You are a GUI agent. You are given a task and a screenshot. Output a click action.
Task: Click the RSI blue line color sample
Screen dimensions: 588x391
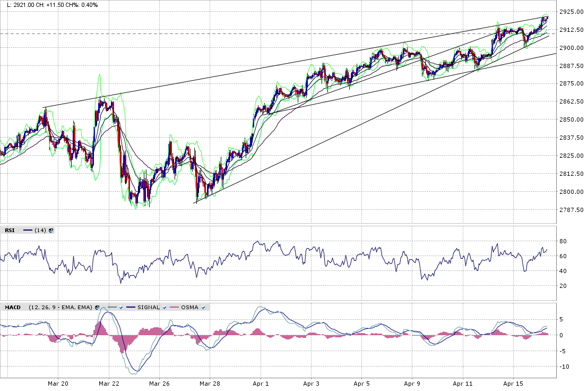pyautogui.click(x=28, y=230)
